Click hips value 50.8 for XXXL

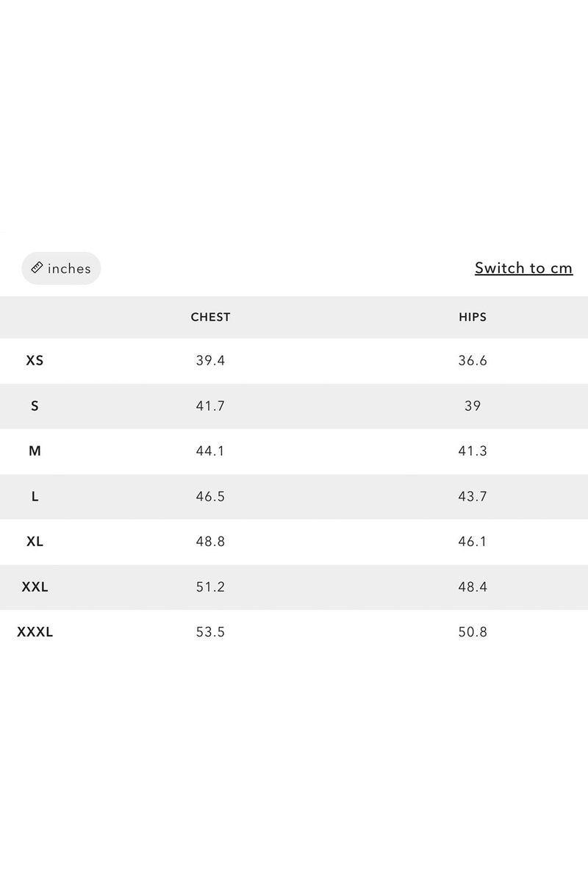(x=473, y=632)
